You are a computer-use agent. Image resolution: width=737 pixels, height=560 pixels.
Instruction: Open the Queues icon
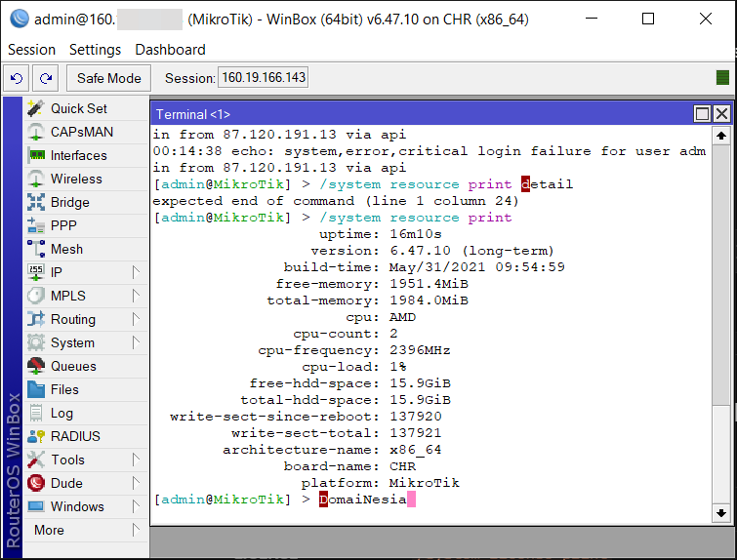(x=36, y=366)
